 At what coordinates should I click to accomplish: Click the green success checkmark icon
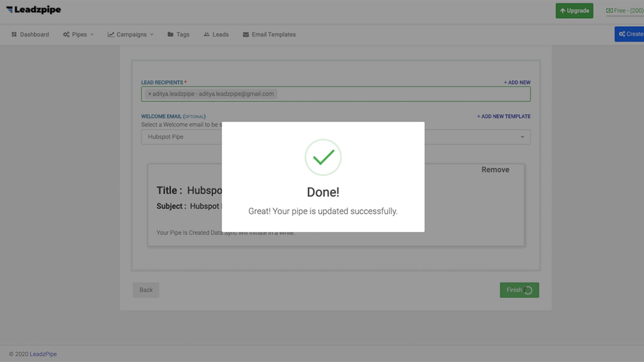323,157
